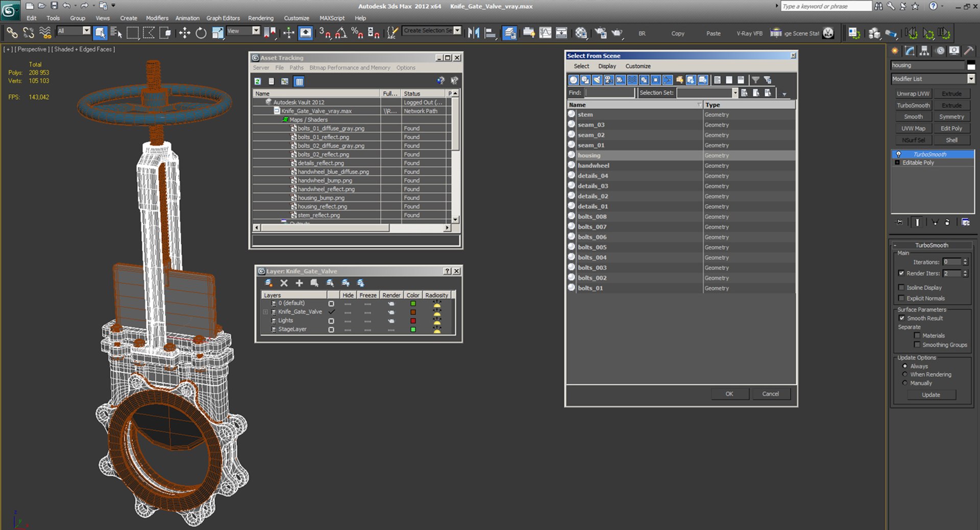Click Delete layer icon in Layer dialog

click(284, 283)
